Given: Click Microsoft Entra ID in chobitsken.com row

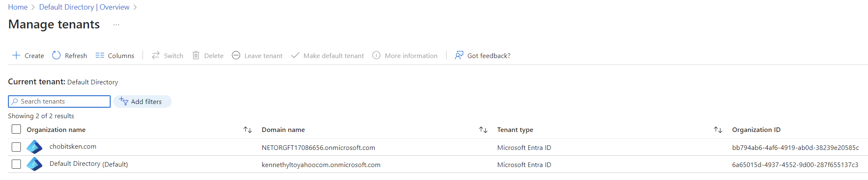Looking at the screenshot, I should coord(524,148).
